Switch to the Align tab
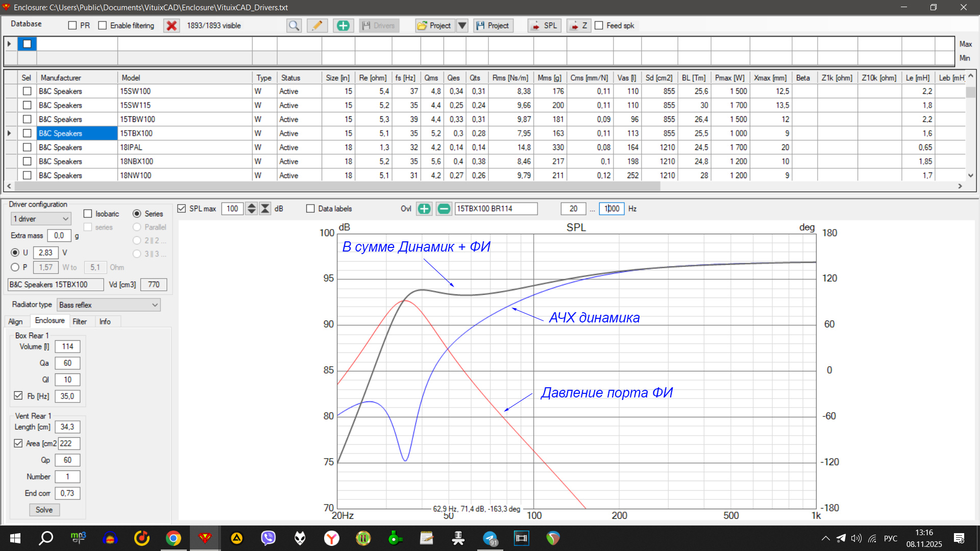The width and height of the screenshot is (980, 551). point(15,321)
